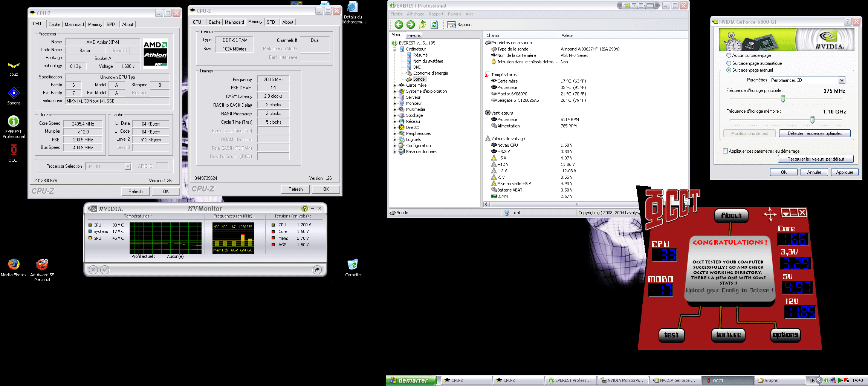Click the NVMonitor checkmark round icon
Viewport: 868px width, 386px height.
tap(105, 270)
